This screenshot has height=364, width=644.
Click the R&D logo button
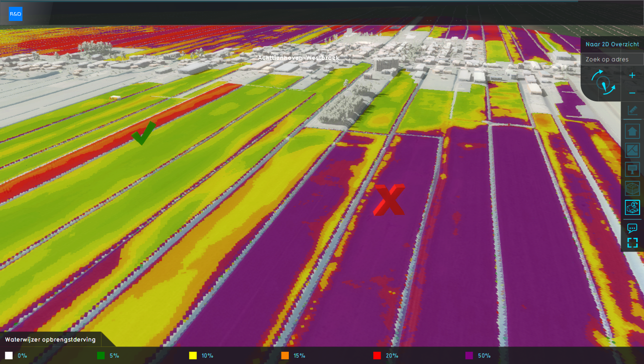[16, 14]
